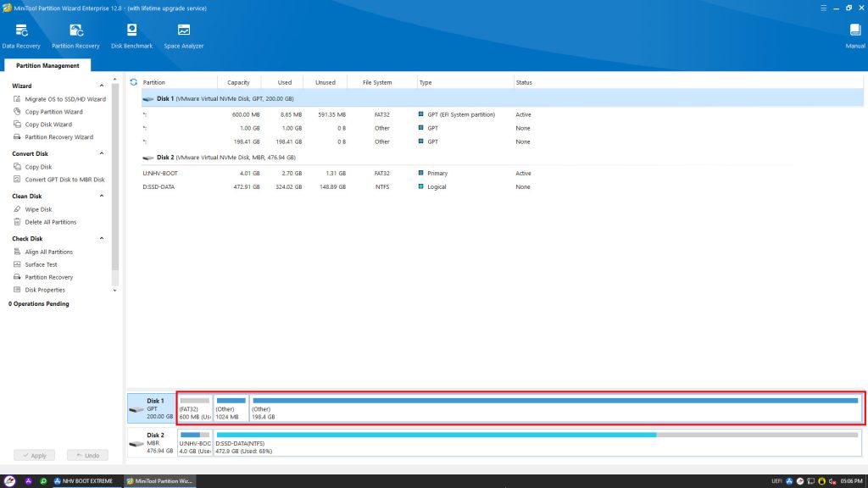The height and width of the screenshot is (488, 868).
Task: Sort by the Unused column header
Action: click(325, 82)
